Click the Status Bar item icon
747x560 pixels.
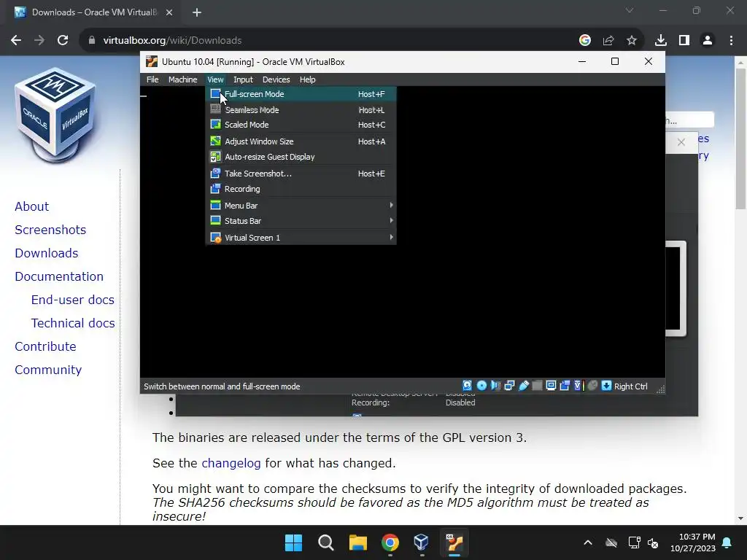coord(215,220)
